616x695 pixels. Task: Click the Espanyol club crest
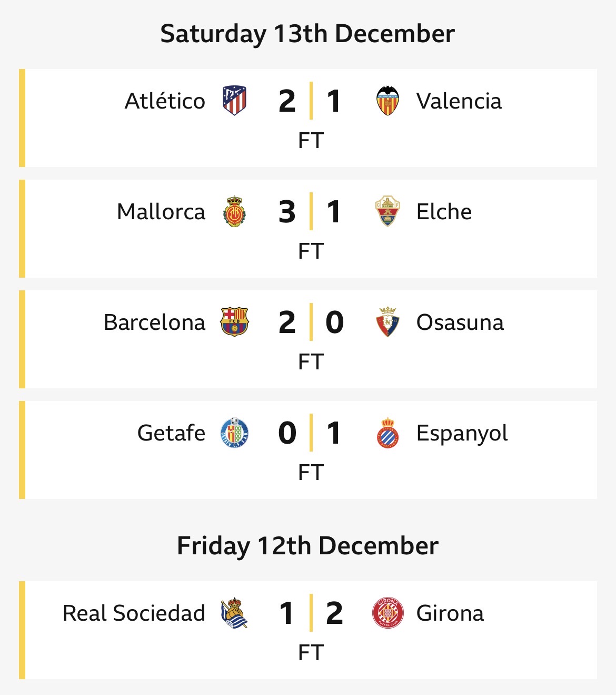pyautogui.click(x=388, y=433)
